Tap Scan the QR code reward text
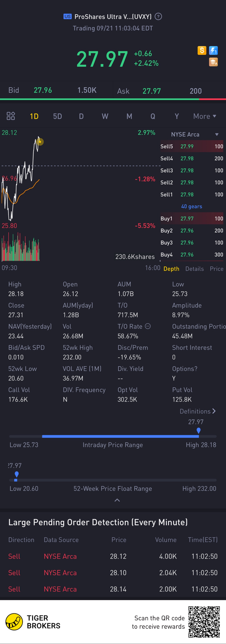 [158, 622]
